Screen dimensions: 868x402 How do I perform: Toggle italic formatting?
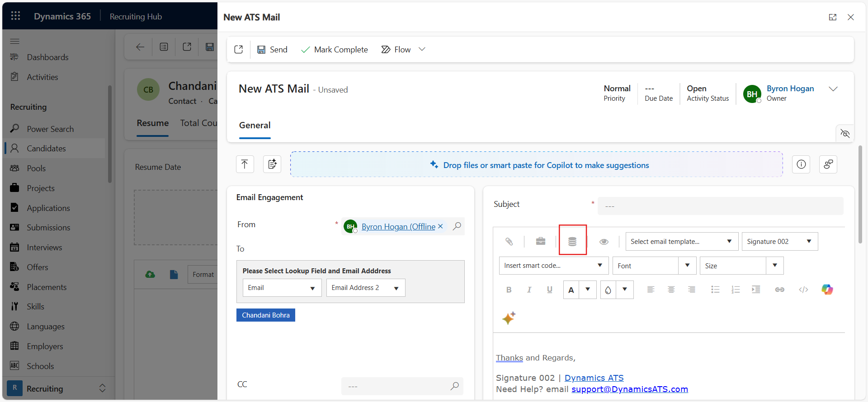[529, 290]
